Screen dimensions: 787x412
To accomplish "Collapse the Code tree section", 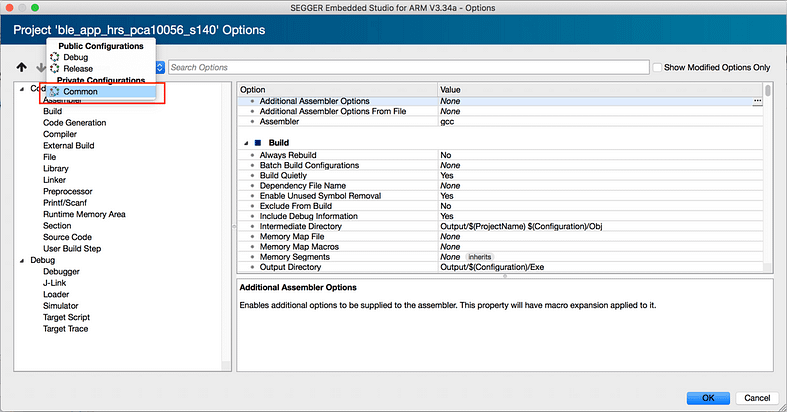I will coord(23,89).
